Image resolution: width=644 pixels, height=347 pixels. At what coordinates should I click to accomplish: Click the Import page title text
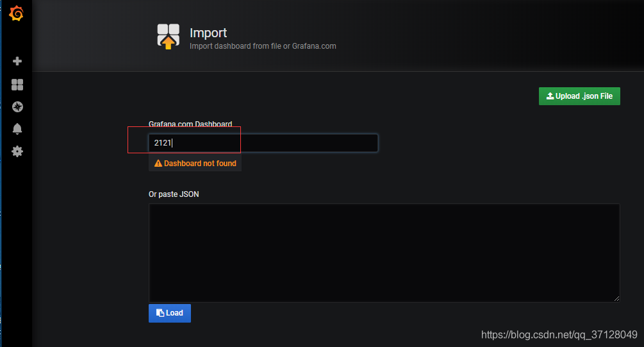tap(208, 33)
